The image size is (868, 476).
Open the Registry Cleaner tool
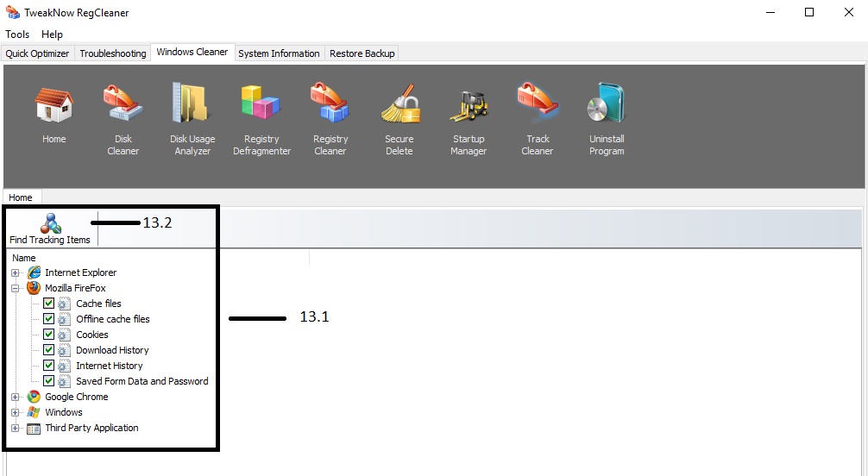coord(330,103)
